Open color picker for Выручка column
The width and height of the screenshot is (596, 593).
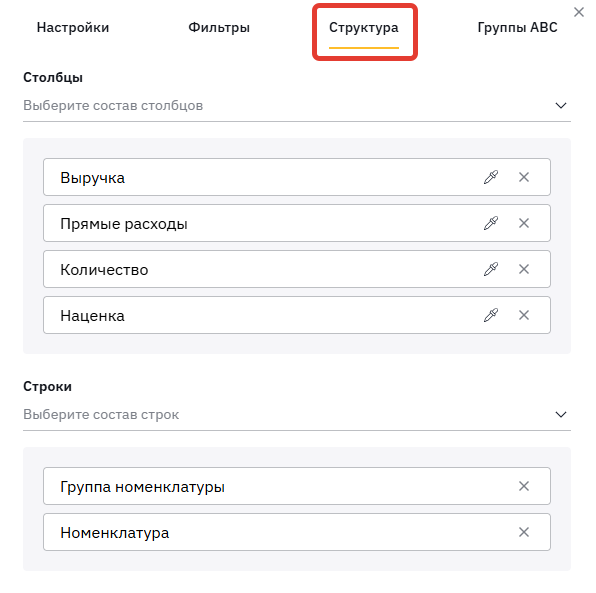(491, 177)
